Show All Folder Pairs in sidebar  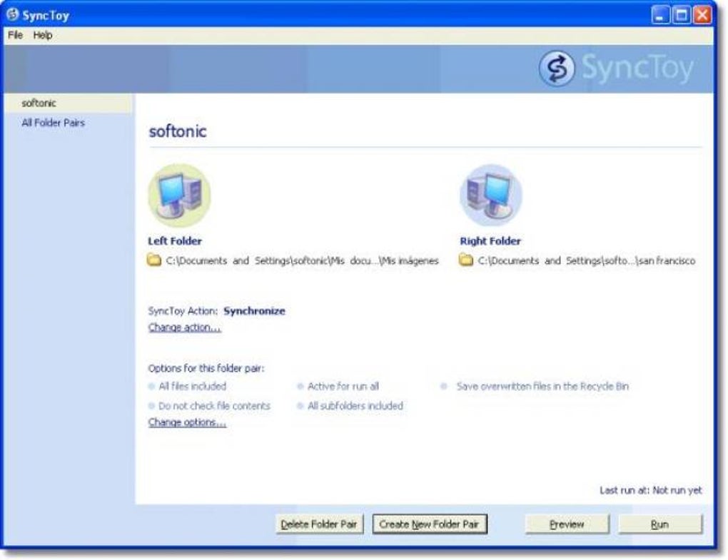[x=53, y=123]
